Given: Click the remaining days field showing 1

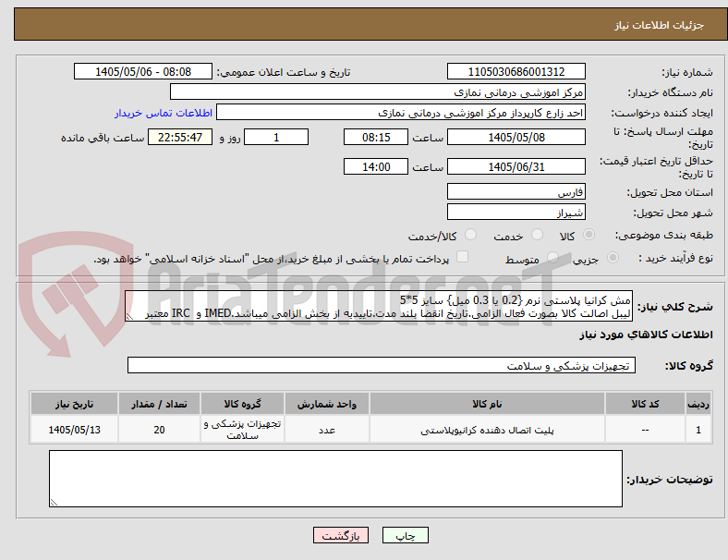Looking at the screenshot, I should click(276, 138).
